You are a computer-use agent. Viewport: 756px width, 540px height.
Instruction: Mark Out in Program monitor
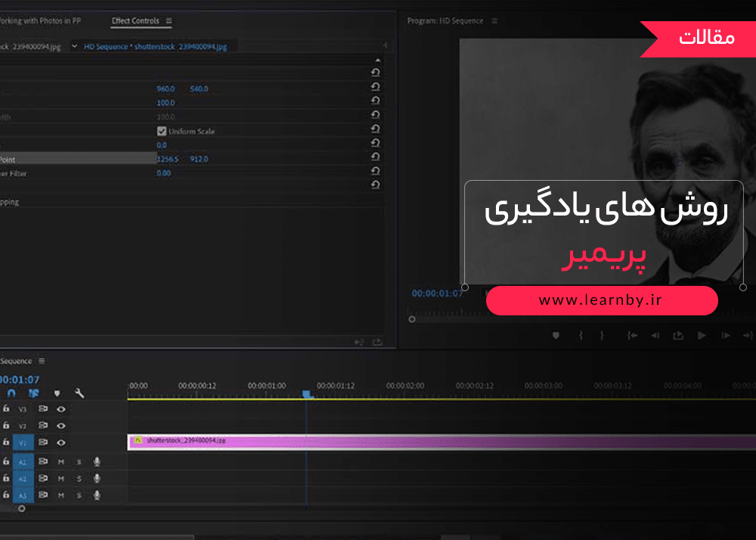click(602, 336)
